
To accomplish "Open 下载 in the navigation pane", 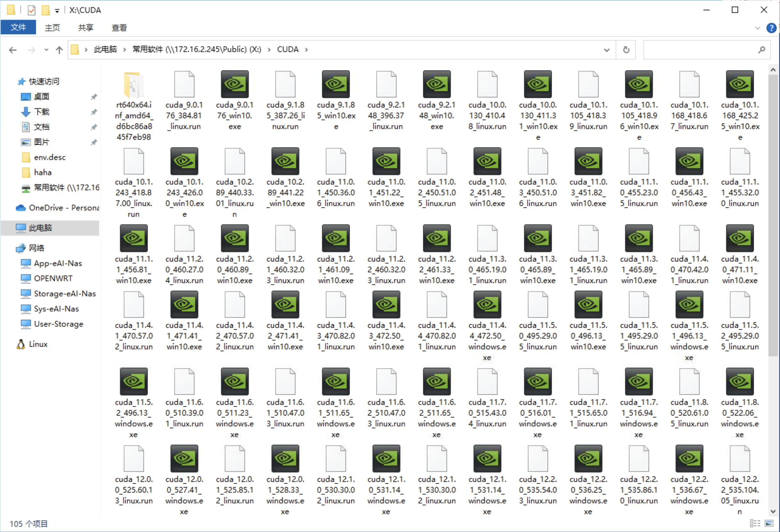I will point(42,112).
